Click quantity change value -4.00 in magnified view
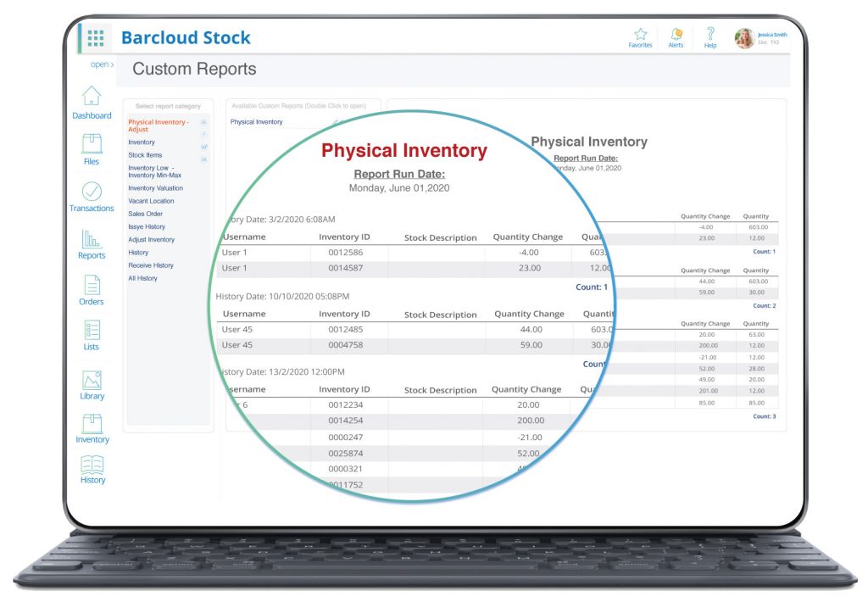This screenshot has height=602, width=868. click(x=529, y=253)
